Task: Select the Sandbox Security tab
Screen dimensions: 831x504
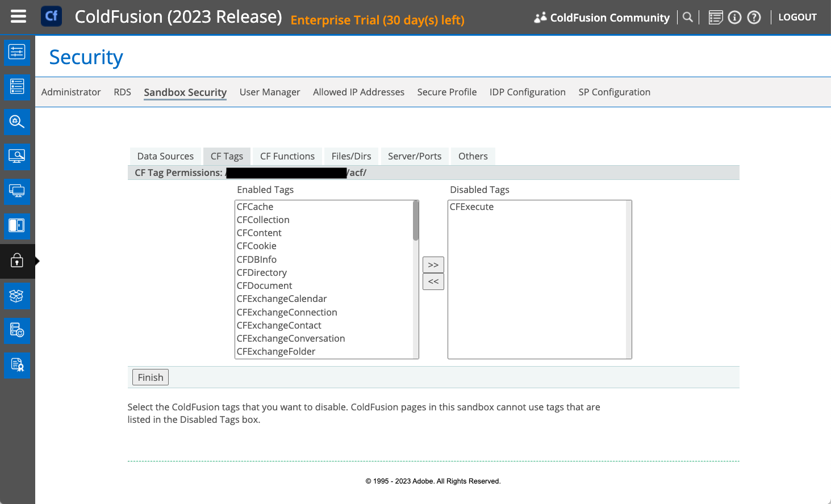Action: click(185, 93)
